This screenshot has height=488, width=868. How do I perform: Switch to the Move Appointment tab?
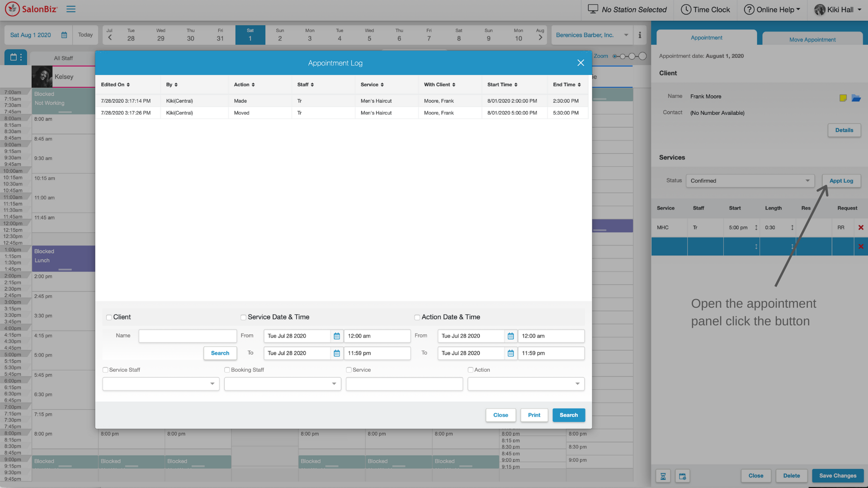pos(812,39)
